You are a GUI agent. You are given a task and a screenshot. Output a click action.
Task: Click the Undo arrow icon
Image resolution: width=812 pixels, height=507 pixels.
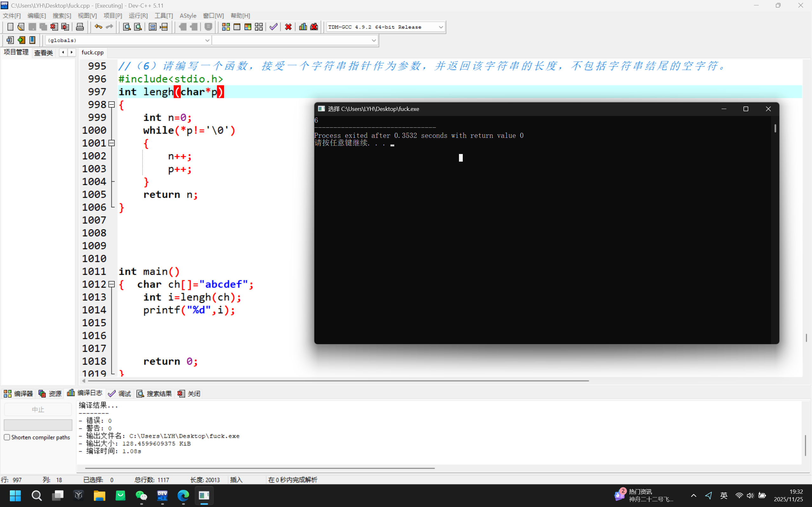(x=98, y=27)
